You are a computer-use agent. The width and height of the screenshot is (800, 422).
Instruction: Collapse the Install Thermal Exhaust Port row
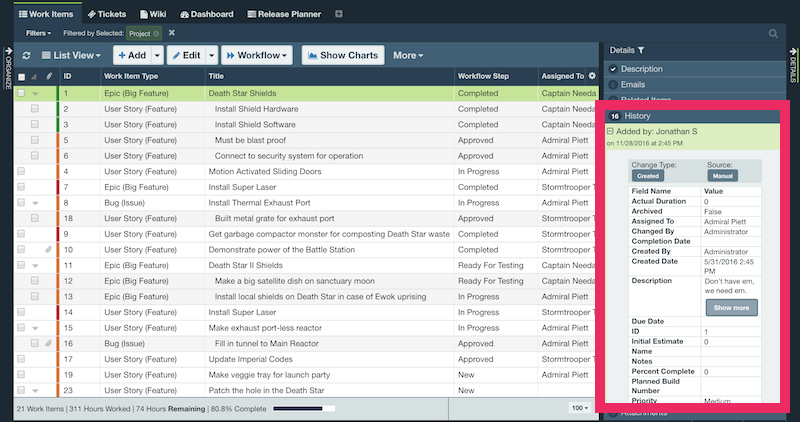pos(35,203)
